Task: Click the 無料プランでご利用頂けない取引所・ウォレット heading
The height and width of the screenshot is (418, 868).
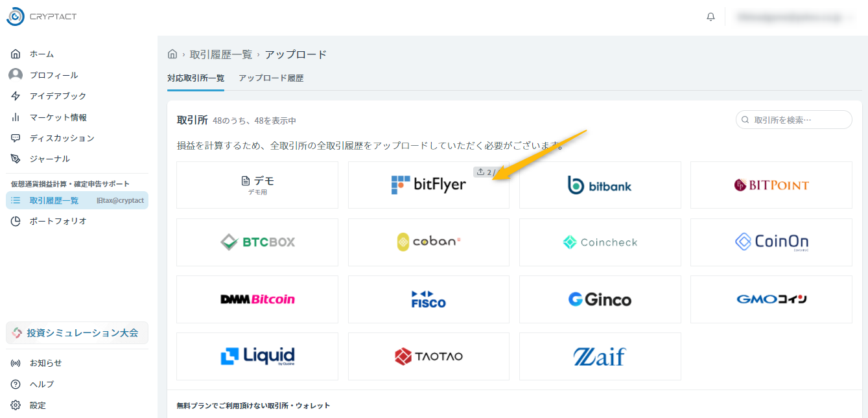Action: (x=253, y=406)
